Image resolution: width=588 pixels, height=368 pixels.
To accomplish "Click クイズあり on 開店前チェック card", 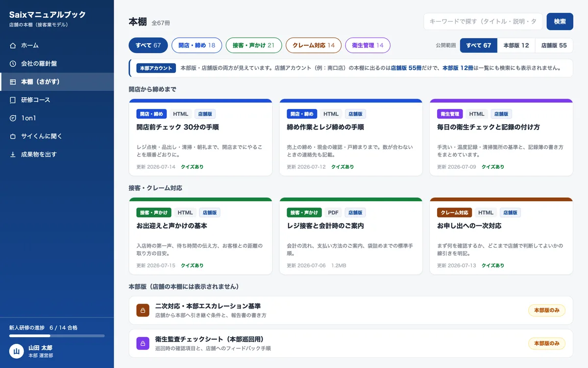I will [192, 167].
